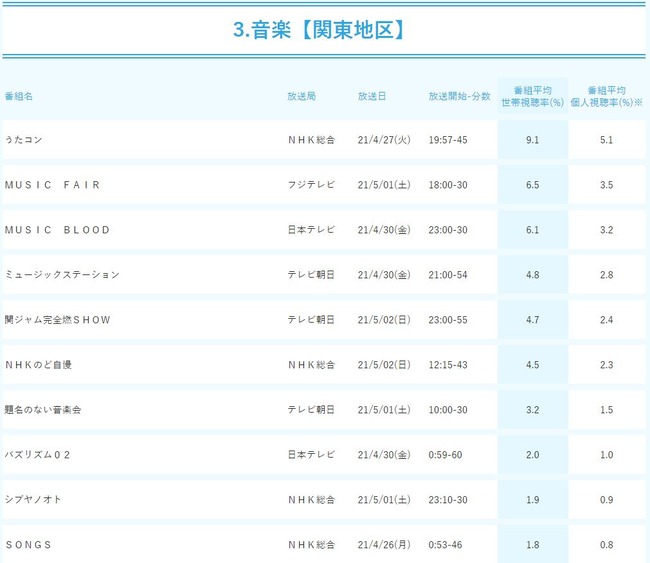Click date 21/4/30(金) in MUSIC BLOOD row
The width and height of the screenshot is (650, 563).
click(x=384, y=230)
